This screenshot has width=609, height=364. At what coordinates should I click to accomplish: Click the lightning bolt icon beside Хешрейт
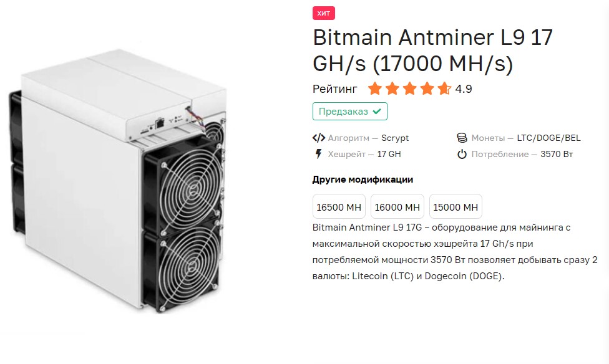[x=318, y=153]
